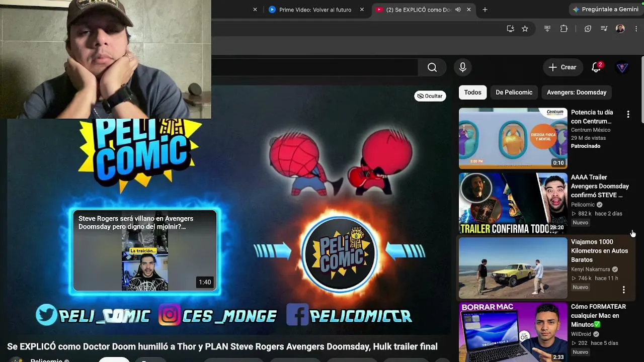
Task: Open the Steve Rogers será villano end card
Action: pyautogui.click(x=145, y=251)
